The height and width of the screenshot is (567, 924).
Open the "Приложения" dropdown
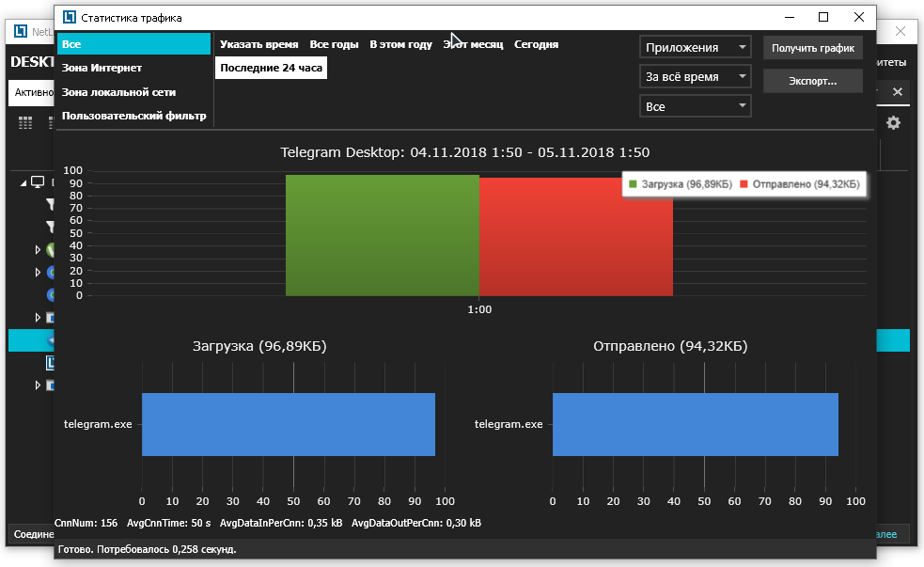pos(696,47)
